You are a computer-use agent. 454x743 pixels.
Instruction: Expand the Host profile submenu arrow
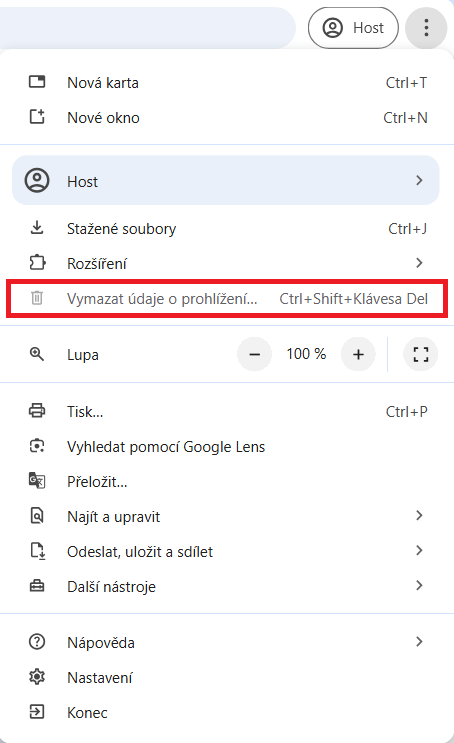419,181
